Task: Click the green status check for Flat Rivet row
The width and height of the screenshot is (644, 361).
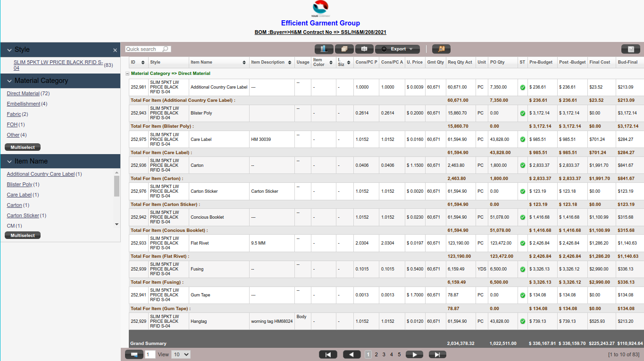Action: pyautogui.click(x=523, y=243)
